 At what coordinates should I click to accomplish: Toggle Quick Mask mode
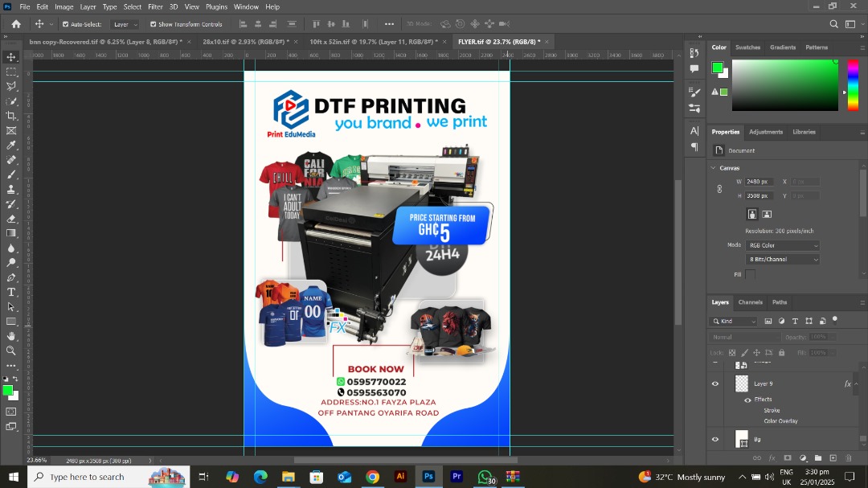tap(11, 412)
